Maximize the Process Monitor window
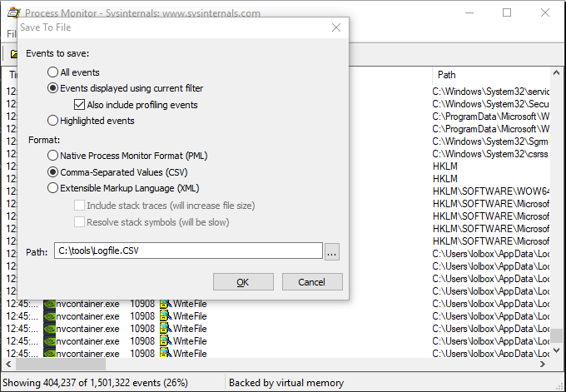The width and height of the screenshot is (566, 392). 507,13
